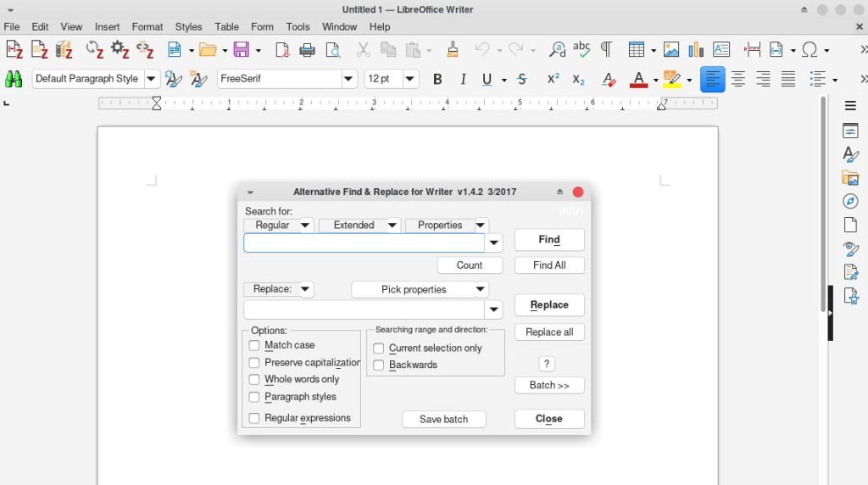Click the Insert Text Box icon
Screen dimensions: 868x485
(721, 50)
